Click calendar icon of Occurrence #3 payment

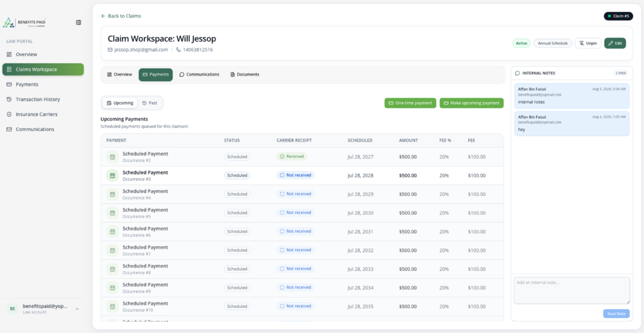[x=112, y=176]
